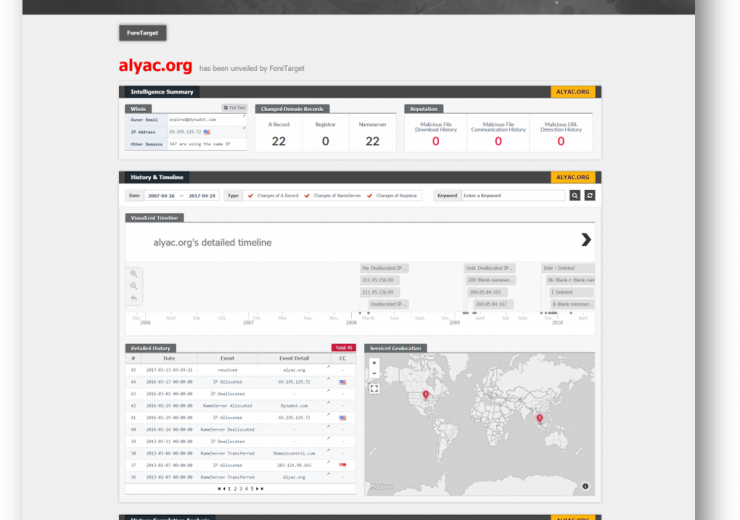This screenshot has height=520, width=740.
Task: Open the Owner Email detail arrow icon
Action: point(244,116)
